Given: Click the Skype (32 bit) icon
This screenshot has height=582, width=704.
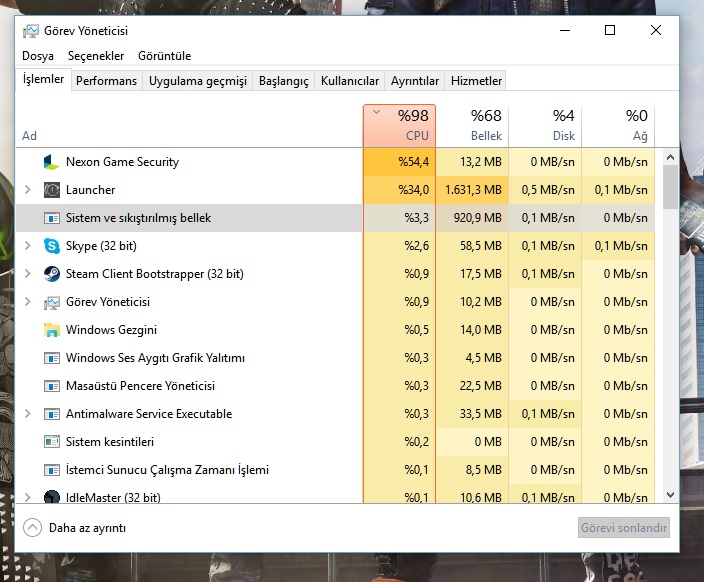Looking at the screenshot, I should coord(52,246).
